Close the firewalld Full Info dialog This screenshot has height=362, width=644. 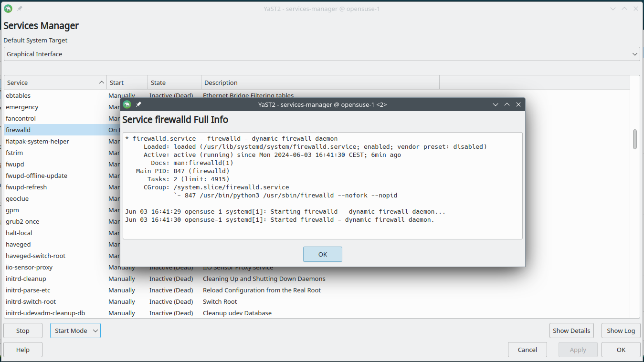click(x=518, y=104)
